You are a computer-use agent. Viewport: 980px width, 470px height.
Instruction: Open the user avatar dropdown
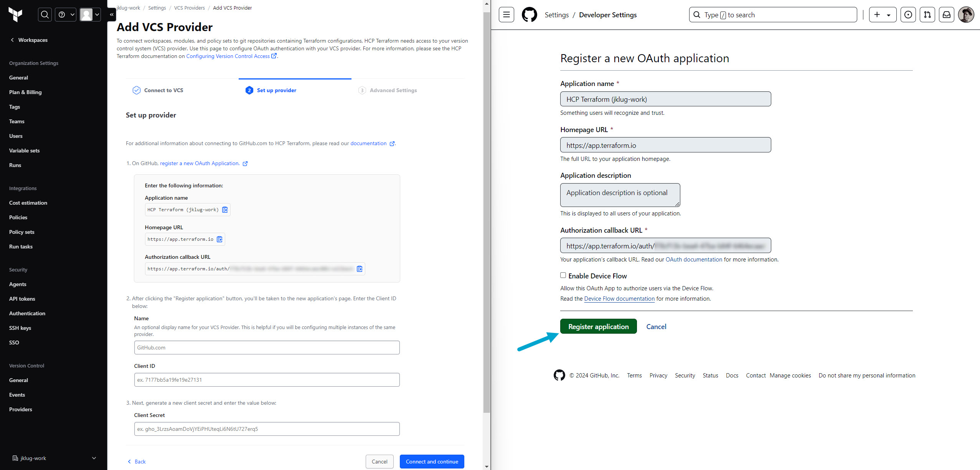tap(90, 15)
